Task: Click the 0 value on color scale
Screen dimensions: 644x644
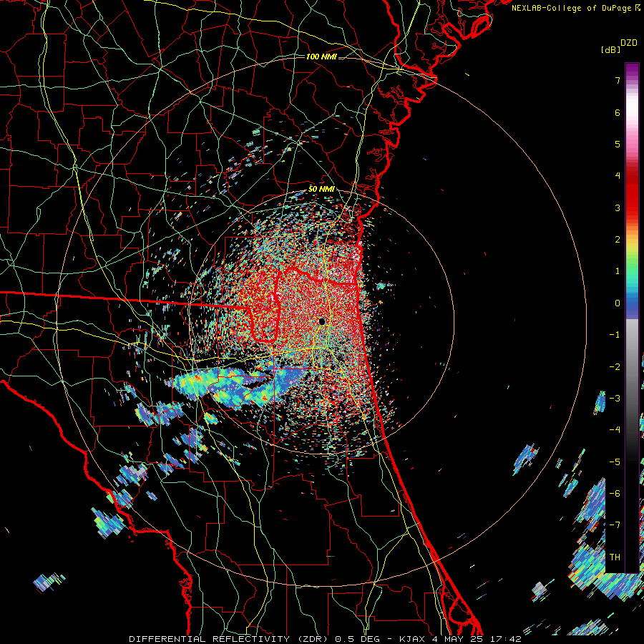Action: [x=618, y=303]
